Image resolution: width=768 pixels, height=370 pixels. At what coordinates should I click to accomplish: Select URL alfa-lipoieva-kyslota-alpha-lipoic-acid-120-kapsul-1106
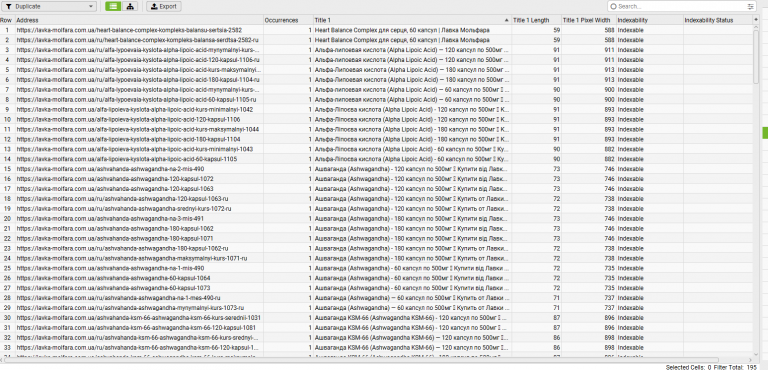[x=128, y=119]
